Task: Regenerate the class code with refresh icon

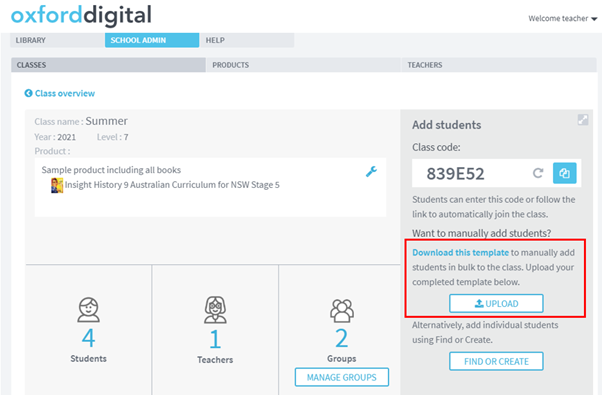Action: pos(538,173)
